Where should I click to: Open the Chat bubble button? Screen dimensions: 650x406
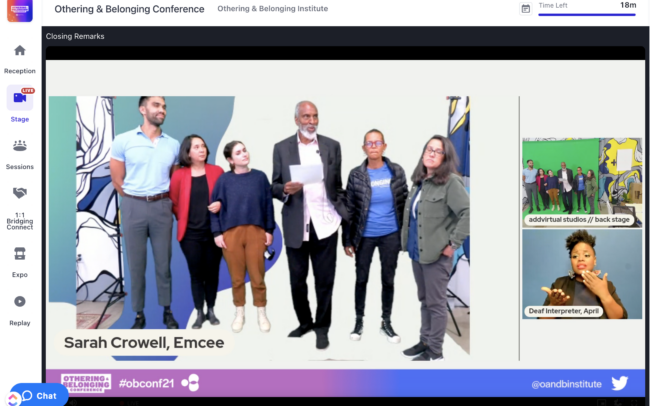39,395
